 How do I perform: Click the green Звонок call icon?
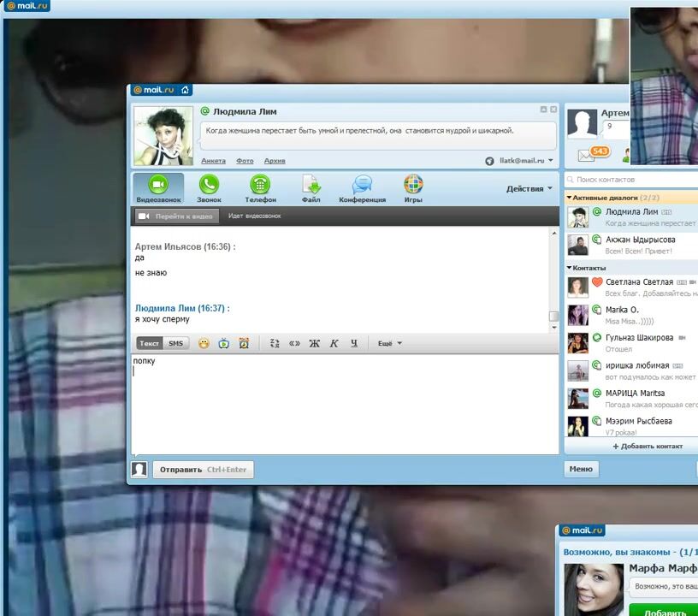click(x=209, y=188)
